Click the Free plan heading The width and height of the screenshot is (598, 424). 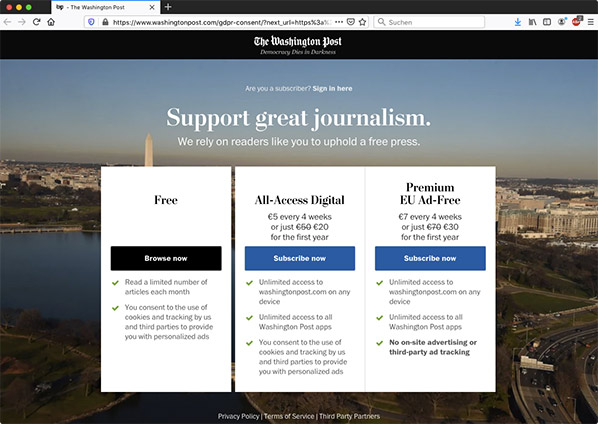pos(166,200)
